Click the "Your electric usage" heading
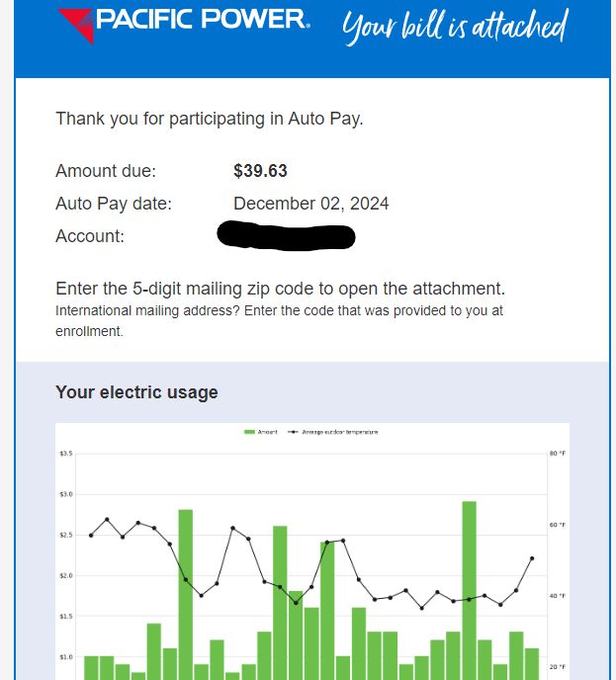This screenshot has height=680, width=616. click(136, 392)
